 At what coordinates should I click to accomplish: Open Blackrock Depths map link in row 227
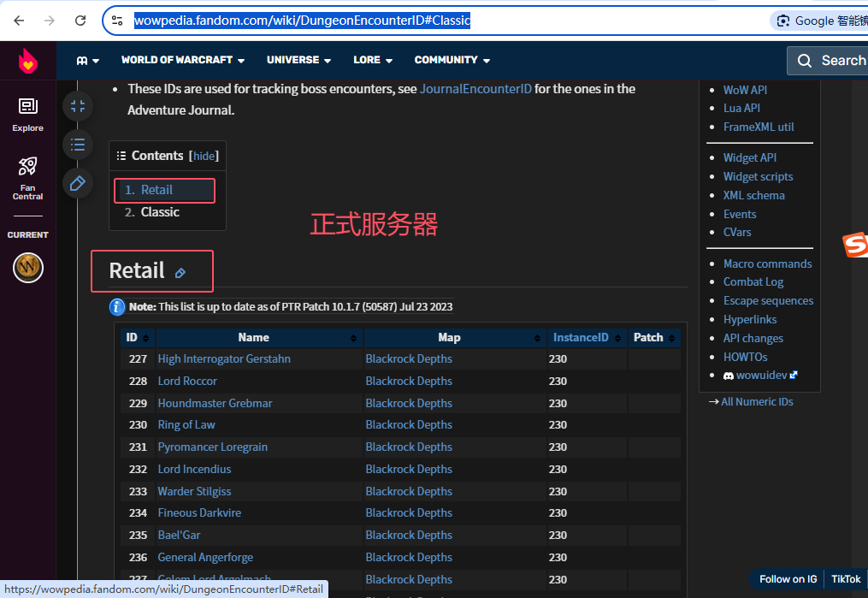[x=409, y=358]
